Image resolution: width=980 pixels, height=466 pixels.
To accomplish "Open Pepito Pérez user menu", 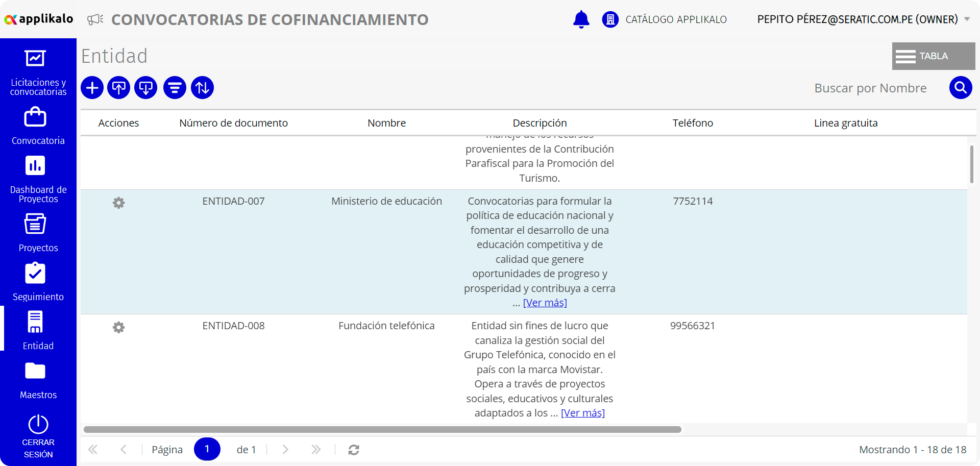I will pos(857,19).
